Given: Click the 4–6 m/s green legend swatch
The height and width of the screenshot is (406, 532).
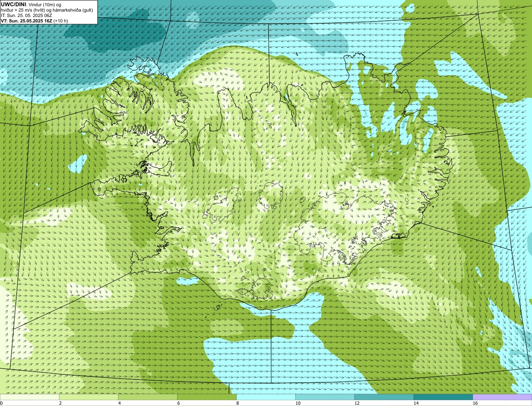Looking at the screenshot, I should coord(148,397).
